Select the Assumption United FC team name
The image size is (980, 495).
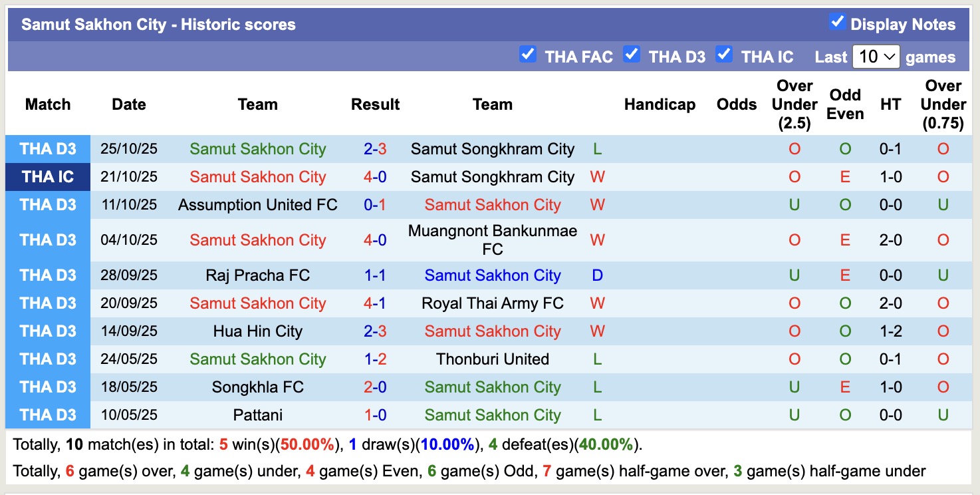[258, 205]
